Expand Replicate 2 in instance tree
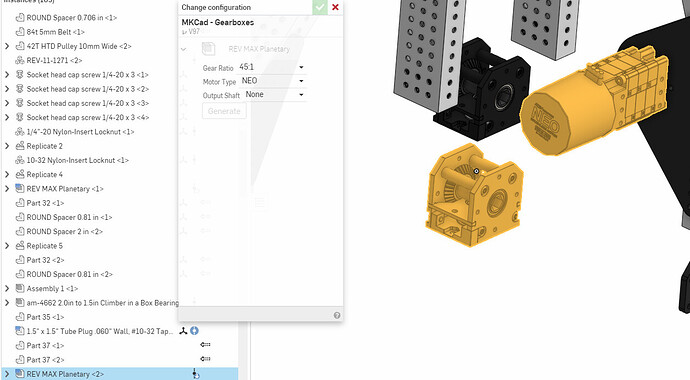This screenshot has width=690, height=380. click(7, 146)
